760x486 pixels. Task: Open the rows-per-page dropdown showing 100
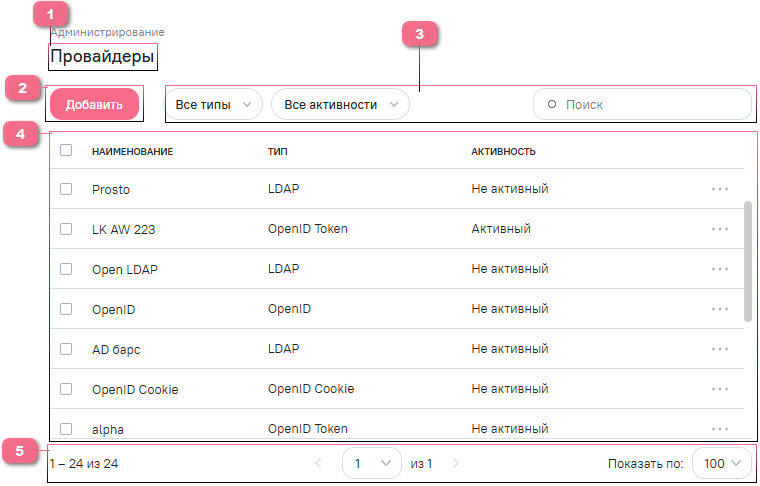(721, 464)
